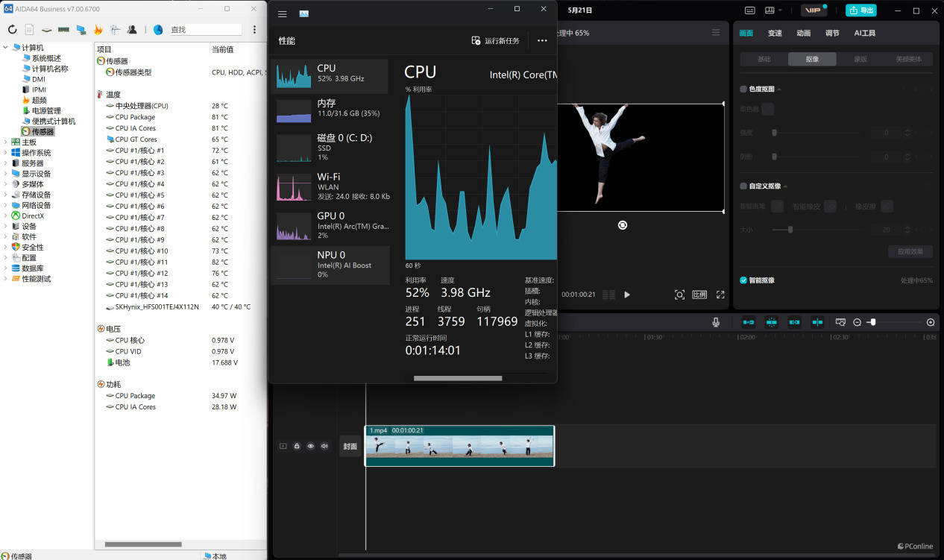The width and height of the screenshot is (944, 560).
Task: Switch to the AI工具 tab
Action: (x=864, y=34)
